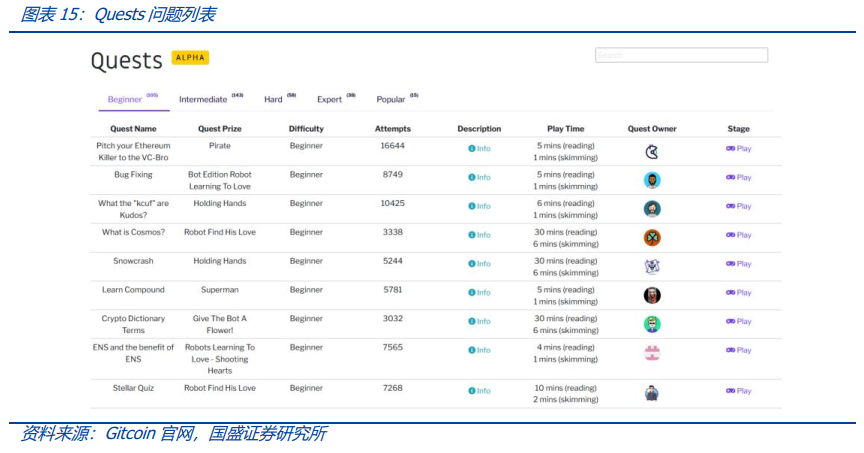Screen dimensions: 864x453
Task: Click the 5244 attempts value
Action: (x=393, y=261)
